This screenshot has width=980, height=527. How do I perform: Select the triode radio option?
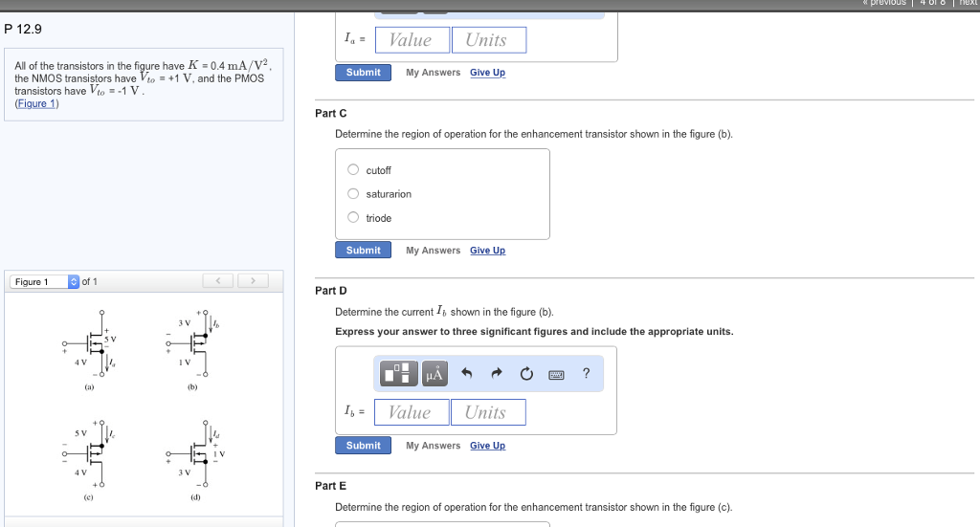point(353,217)
